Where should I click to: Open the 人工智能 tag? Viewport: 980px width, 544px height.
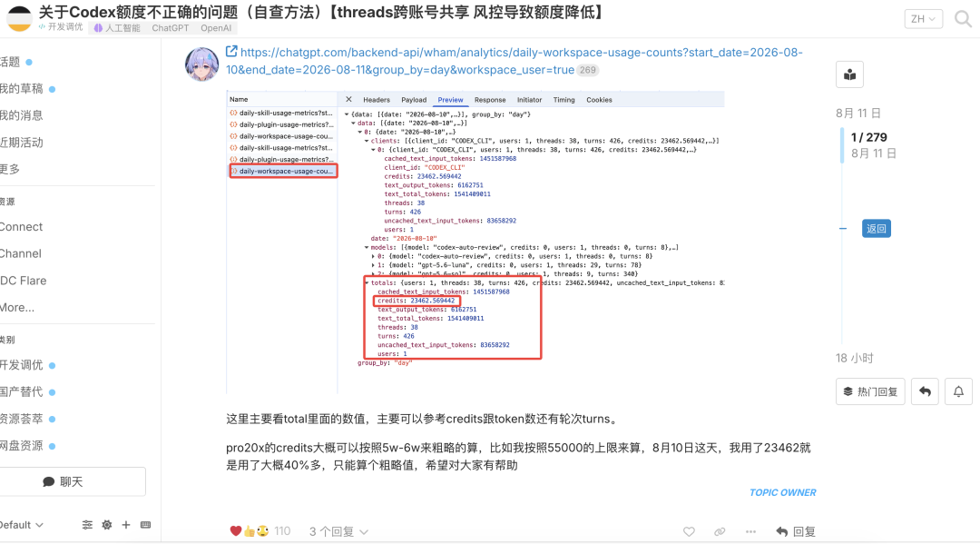click(x=117, y=28)
